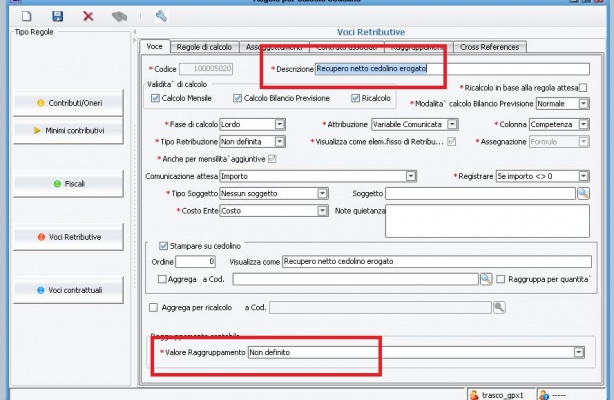
Task: Enable Raggruppa per quantita' checkbox
Action: point(502,280)
